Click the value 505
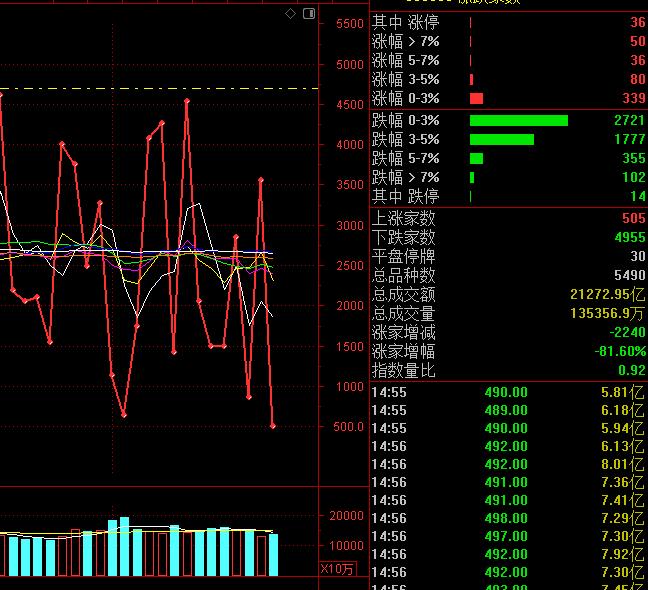The width and height of the screenshot is (648, 590). [x=634, y=218]
